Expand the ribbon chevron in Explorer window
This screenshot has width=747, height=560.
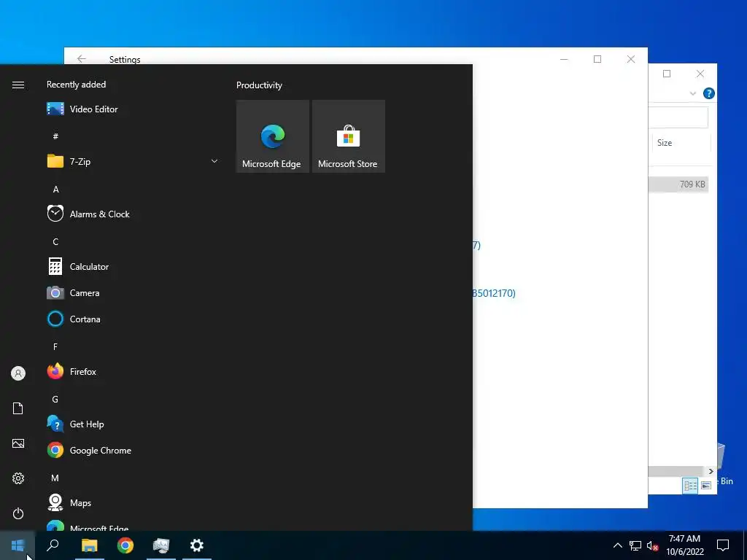(x=693, y=93)
